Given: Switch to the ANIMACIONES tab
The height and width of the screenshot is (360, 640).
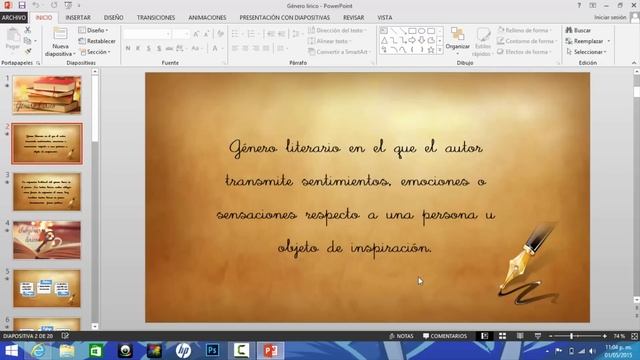Looking at the screenshot, I should (x=207, y=18).
